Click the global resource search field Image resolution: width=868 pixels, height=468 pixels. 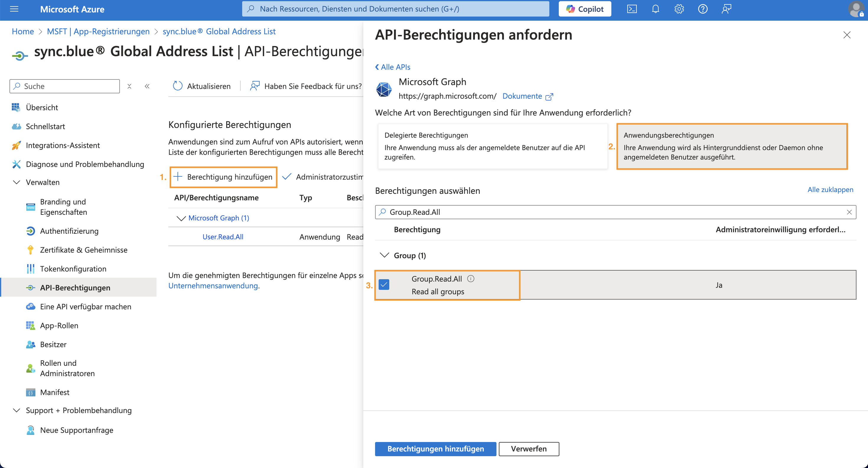[x=395, y=9]
